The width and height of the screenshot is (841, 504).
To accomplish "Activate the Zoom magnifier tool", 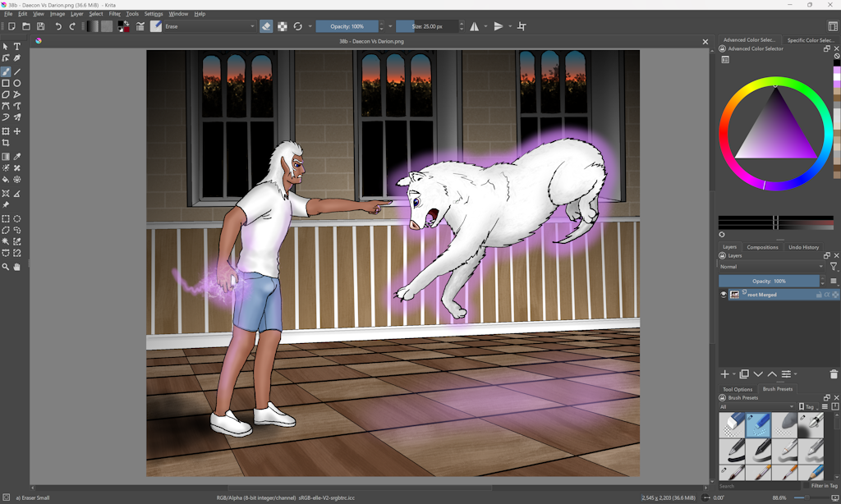I will 6,267.
